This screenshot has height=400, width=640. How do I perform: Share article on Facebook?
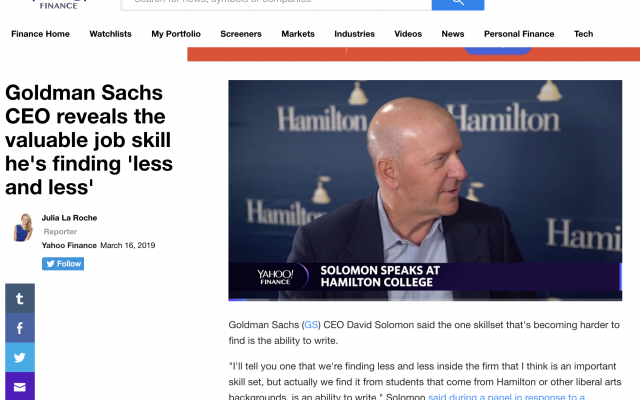coord(19,327)
